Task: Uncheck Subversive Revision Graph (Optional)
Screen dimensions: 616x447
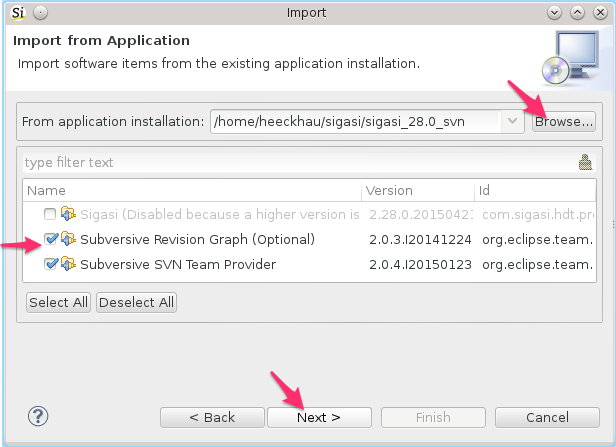Action: (x=51, y=239)
